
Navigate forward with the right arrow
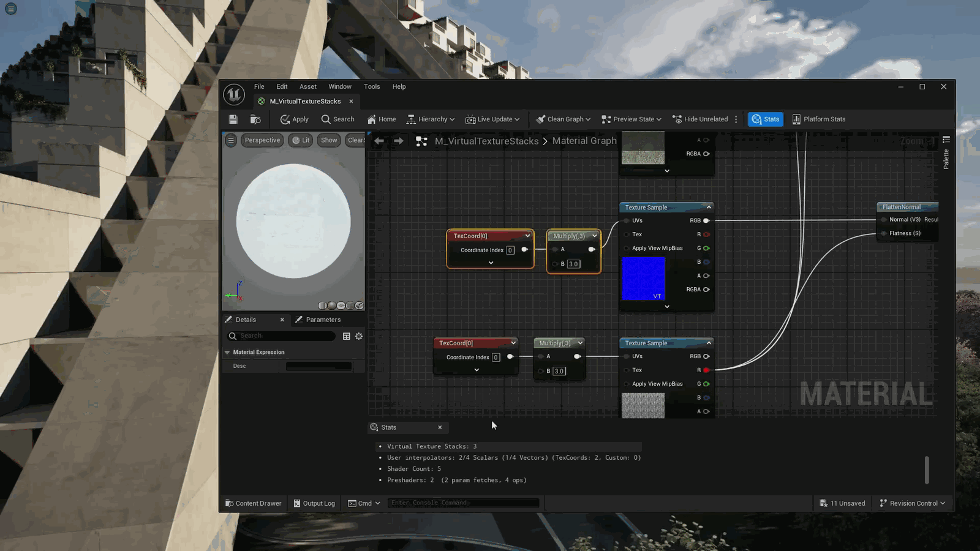click(399, 141)
